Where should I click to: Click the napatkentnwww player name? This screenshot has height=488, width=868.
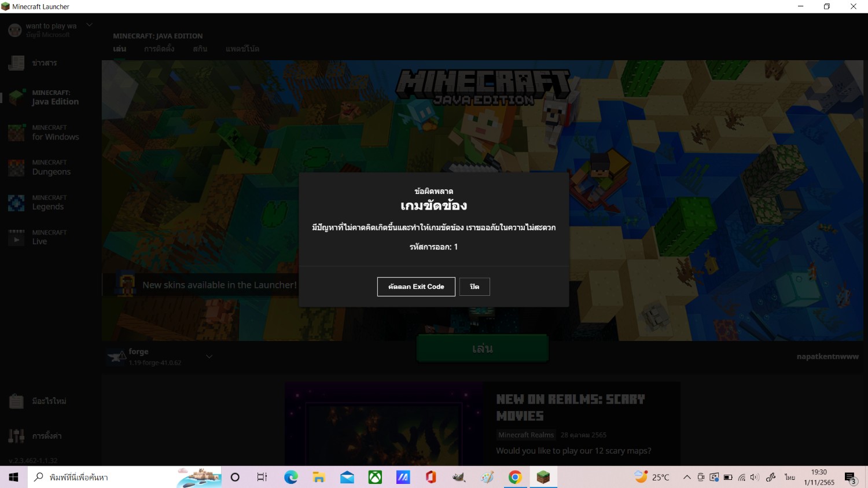tap(827, 357)
